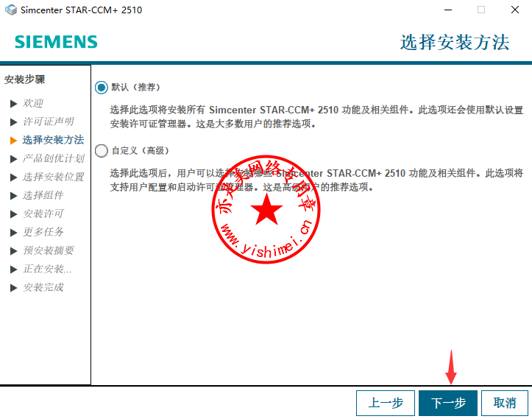Select the 选择安装方法 step

click(x=53, y=140)
